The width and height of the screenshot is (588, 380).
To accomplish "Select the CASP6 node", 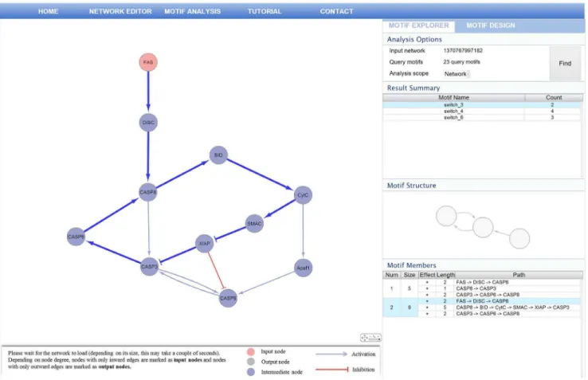I will pos(76,237).
